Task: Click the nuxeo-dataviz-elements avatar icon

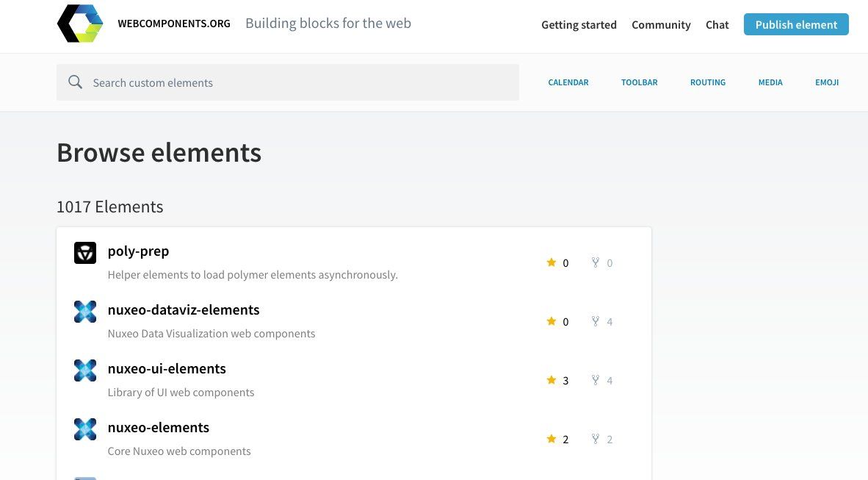Action: point(85,312)
